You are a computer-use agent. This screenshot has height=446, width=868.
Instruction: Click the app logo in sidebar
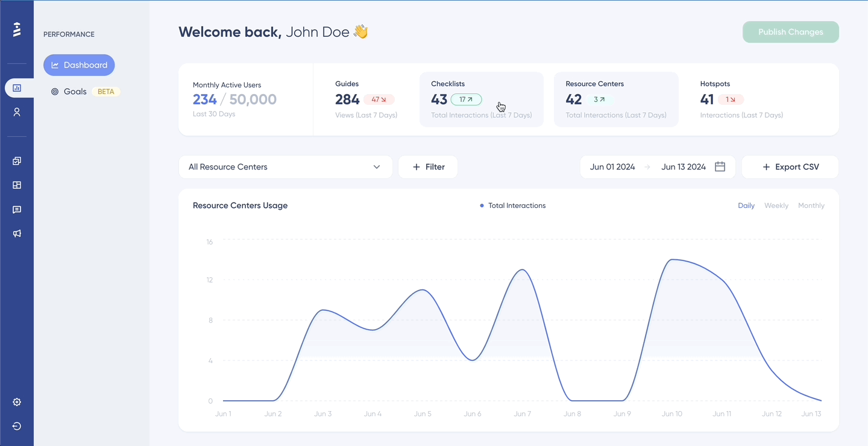tap(17, 30)
